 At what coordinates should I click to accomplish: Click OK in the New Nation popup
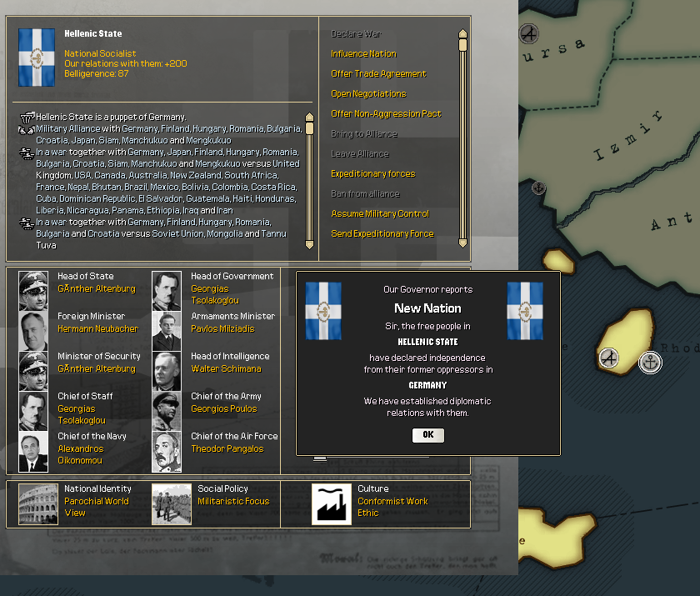[x=427, y=435]
